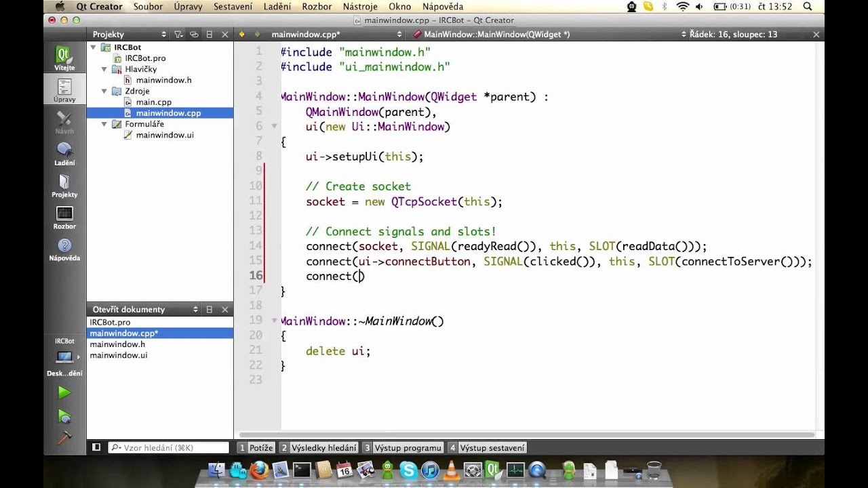Build the project with the hammer
The height and width of the screenshot is (488, 868).
click(64, 438)
